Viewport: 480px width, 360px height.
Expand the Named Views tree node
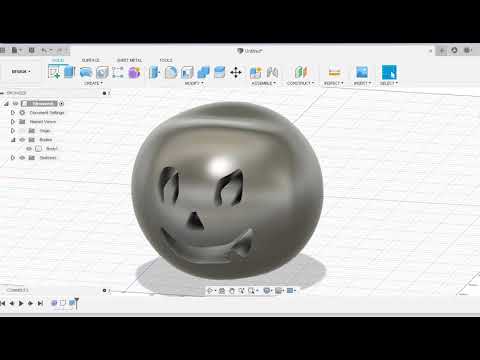[x=13, y=122]
